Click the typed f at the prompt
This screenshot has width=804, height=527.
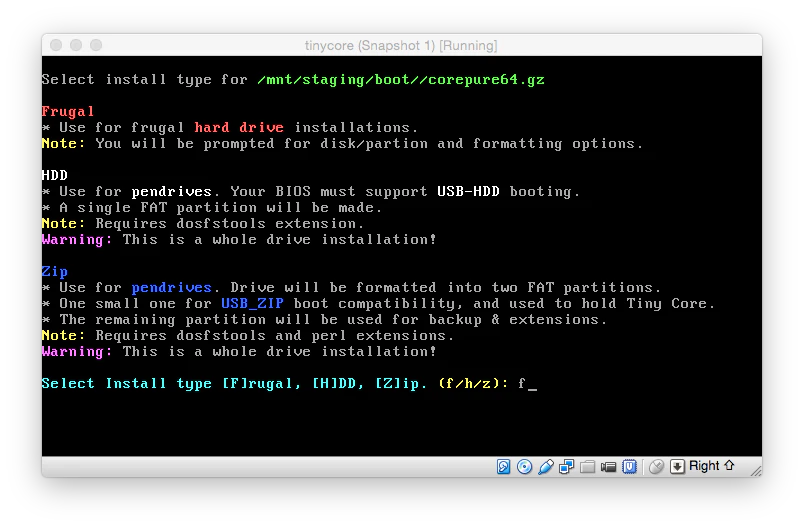point(521,384)
